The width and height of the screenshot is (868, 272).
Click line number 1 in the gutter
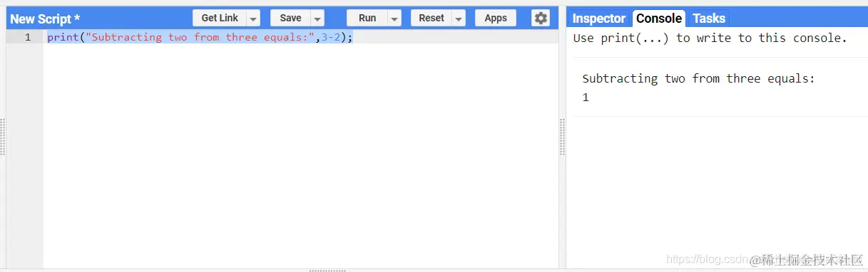[28, 37]
